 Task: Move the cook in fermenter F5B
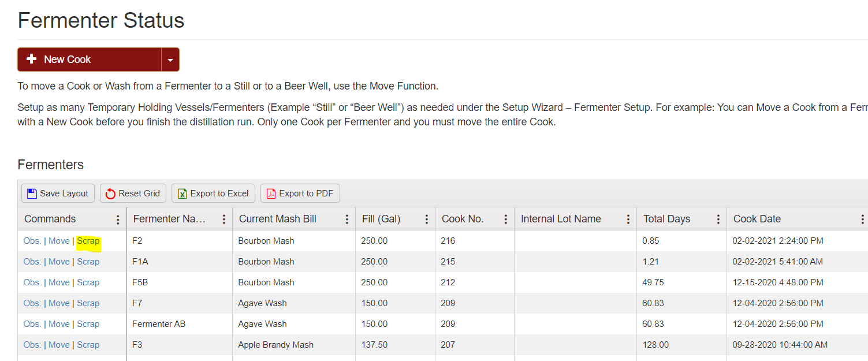click(x=59, y=282)
